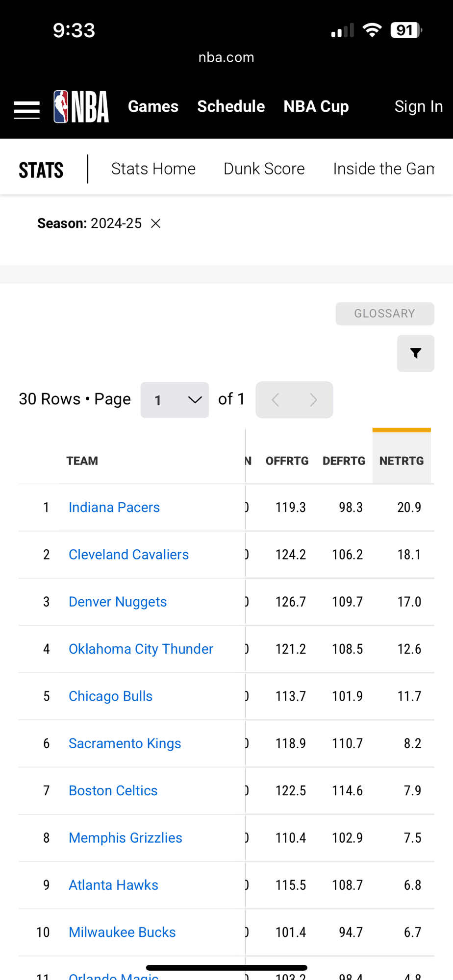
Task: Tap the NBA logo
Action: [81, 107]
